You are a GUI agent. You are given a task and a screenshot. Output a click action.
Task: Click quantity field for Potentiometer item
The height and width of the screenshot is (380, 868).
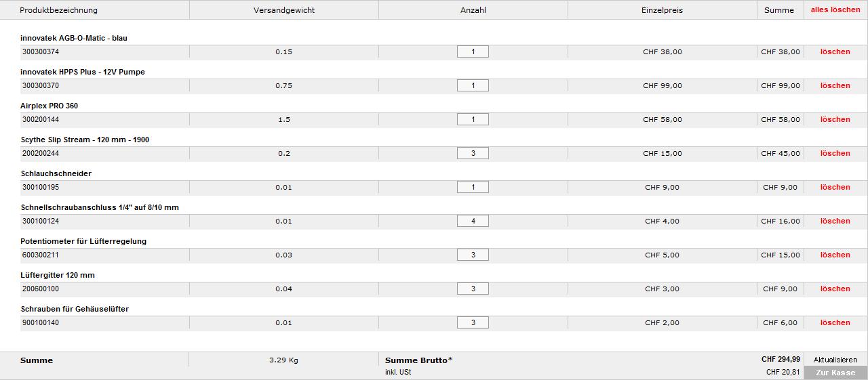tap(473, 255)
